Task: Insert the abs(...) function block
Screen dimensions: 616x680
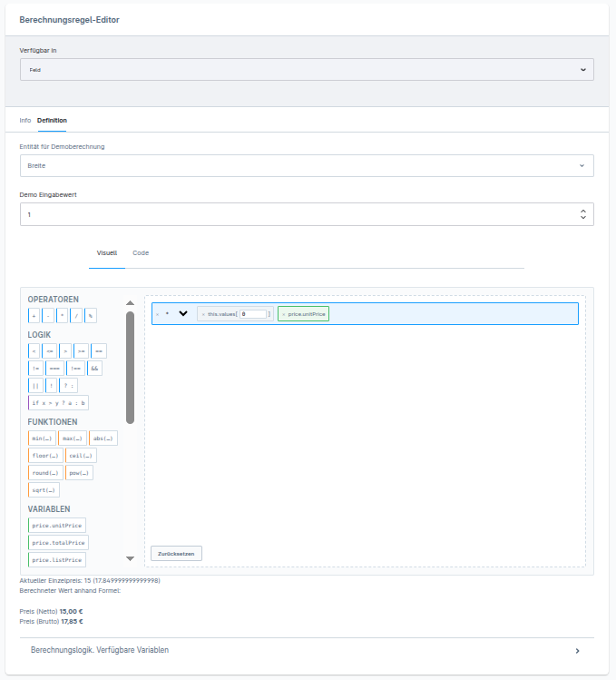Action: point(103,438)
